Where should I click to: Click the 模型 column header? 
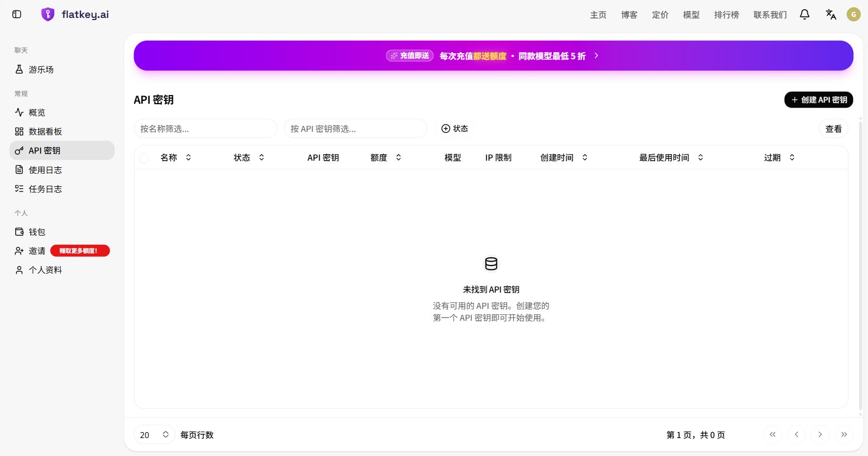[452, 157]
